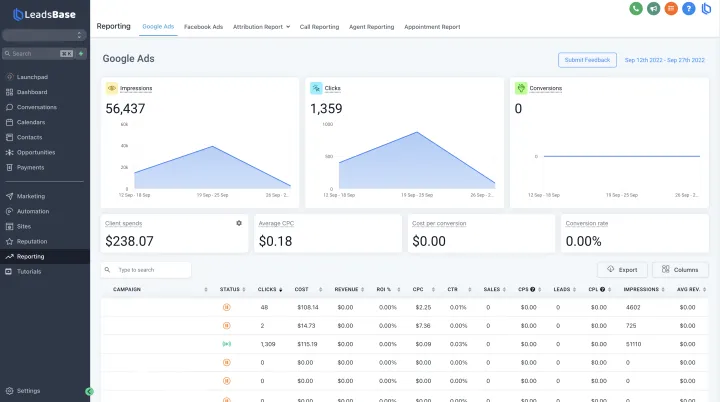Click the Type to search campaign field
The width and height of the screenshot is (720, 402).
pos(146,270)
